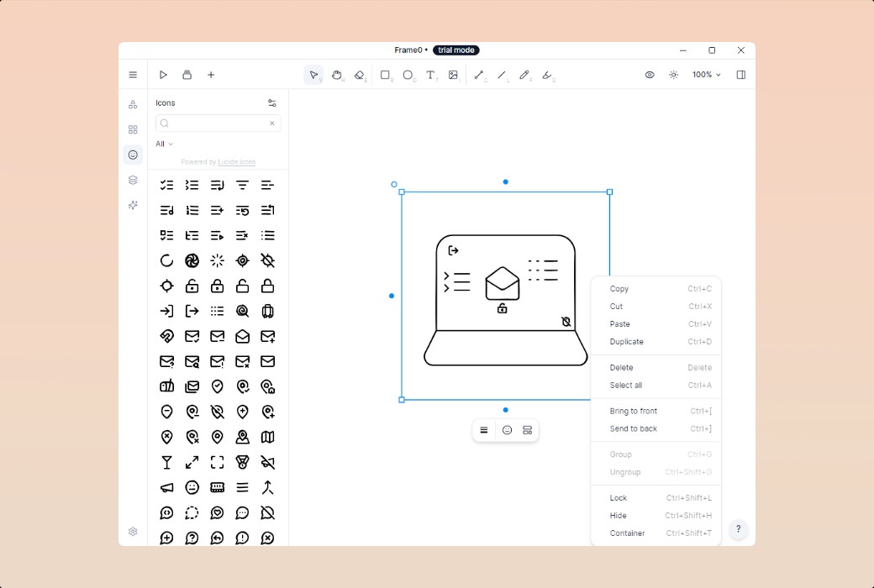Pick the Ellipse shape tool

408,75
